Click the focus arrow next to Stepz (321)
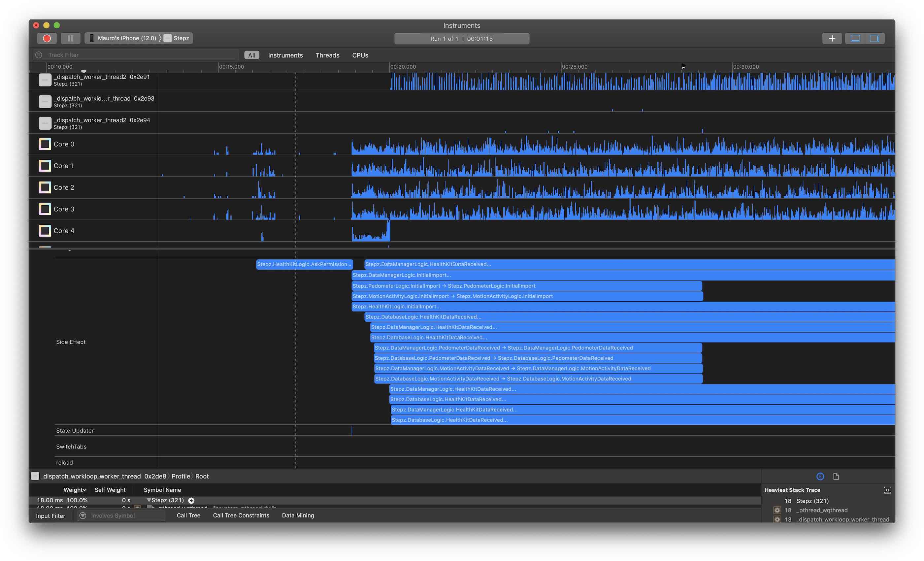The image size is (924, 561). tap(191, 500)
